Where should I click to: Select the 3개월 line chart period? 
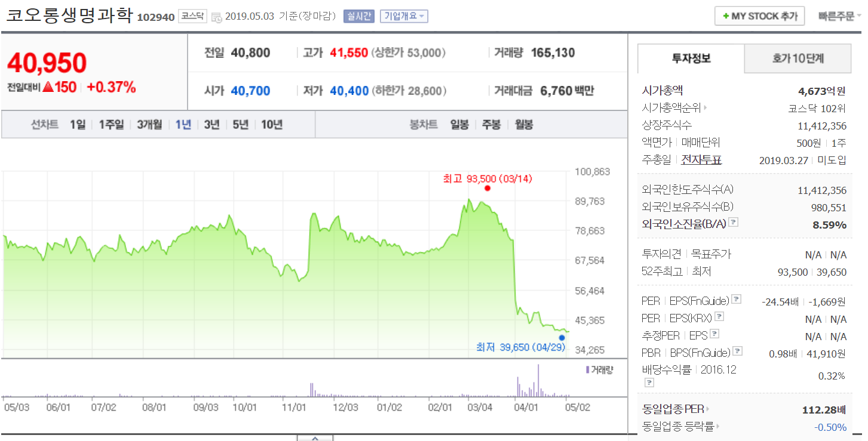tap(149, 125)
